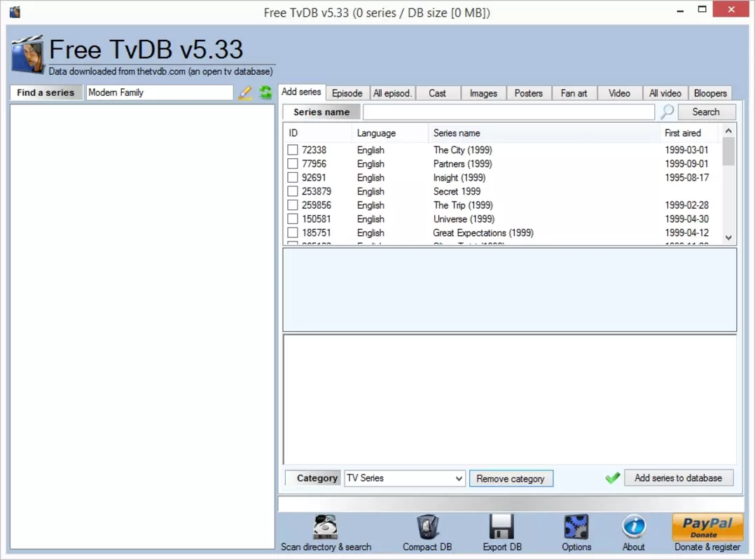Click the PayPal Donate icon

(707, 527)
